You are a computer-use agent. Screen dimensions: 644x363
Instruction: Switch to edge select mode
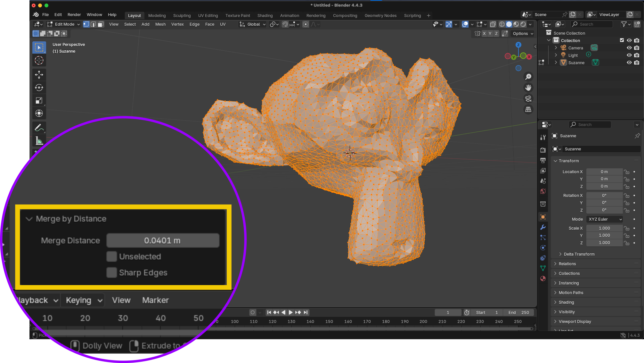[x=93, y=24]
